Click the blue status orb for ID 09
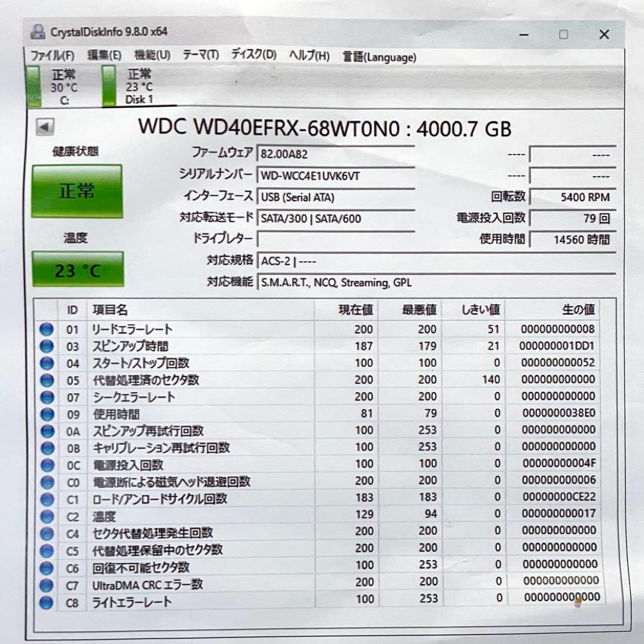 (47, 414)
